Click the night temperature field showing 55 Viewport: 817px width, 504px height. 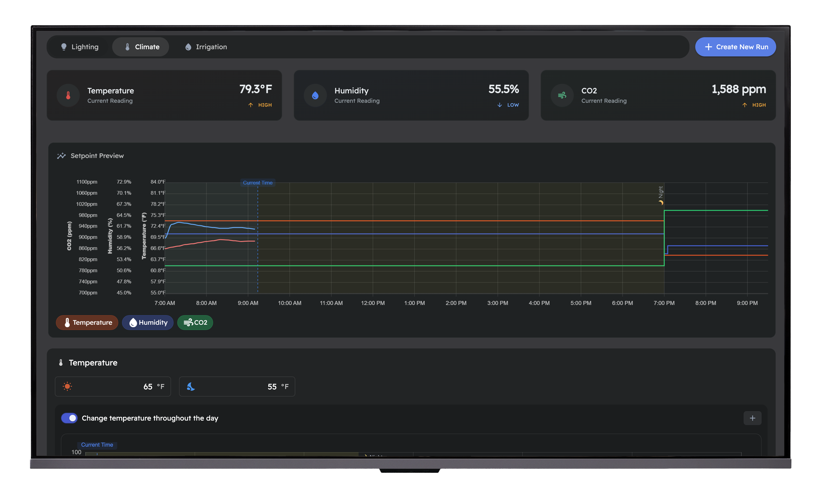click(x=237, y=386)
